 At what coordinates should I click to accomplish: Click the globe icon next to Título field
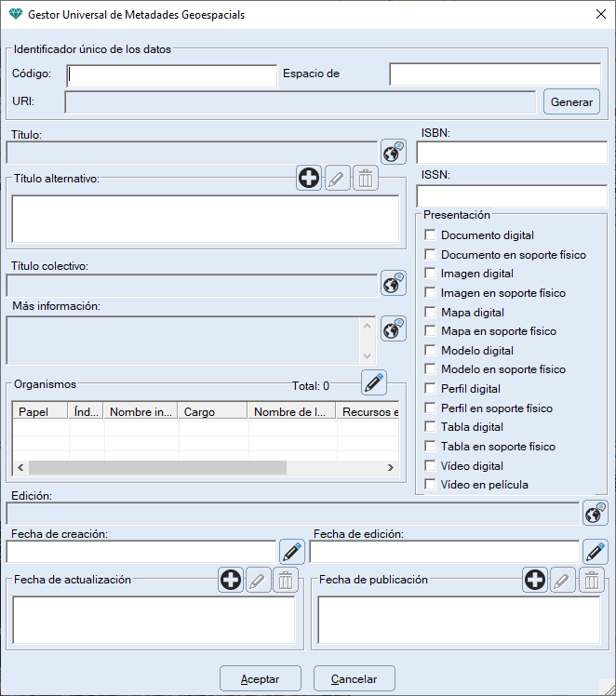394,152
